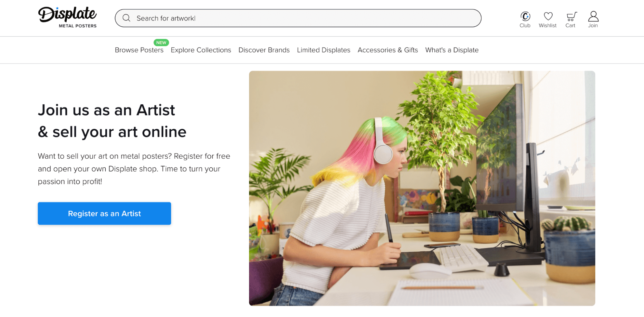Open Discover Brands menu
This screenshot has height=317, width=644.
264,50
